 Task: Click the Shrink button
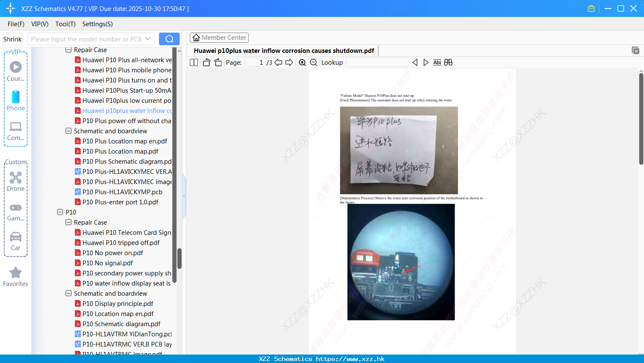[13, 39]
